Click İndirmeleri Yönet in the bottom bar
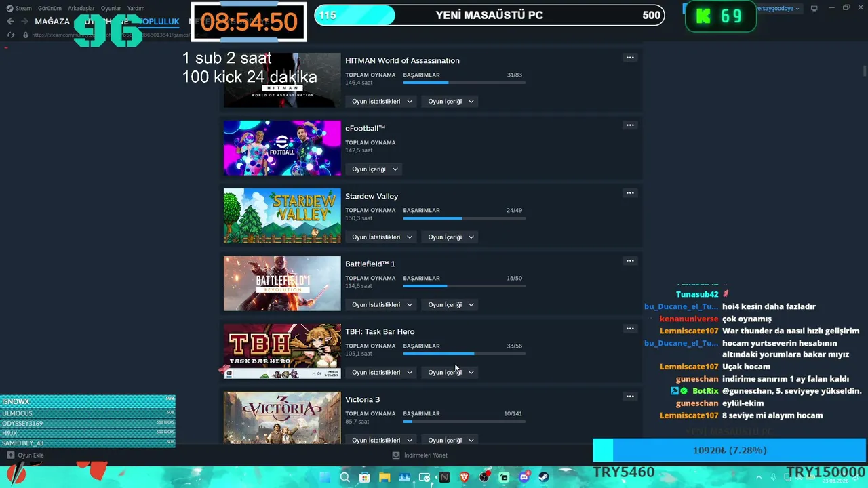This screenshot has height=488, width=868. click(x=420, y=455)
